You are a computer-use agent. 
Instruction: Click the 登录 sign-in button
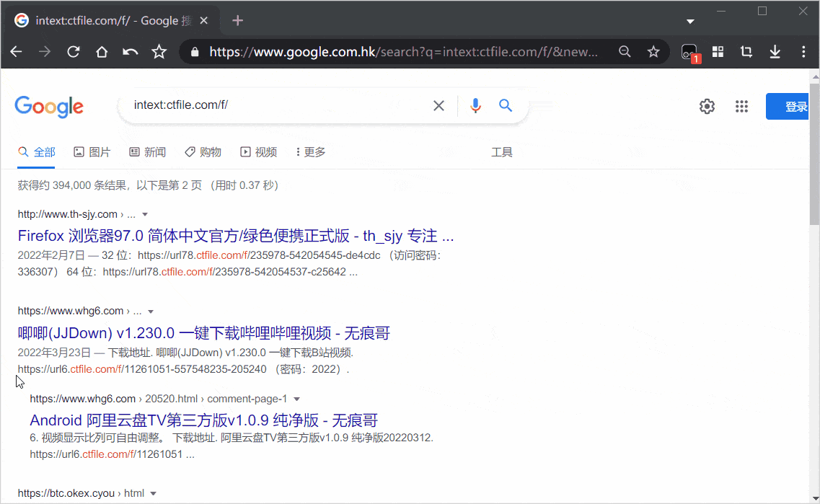point(792,107)
